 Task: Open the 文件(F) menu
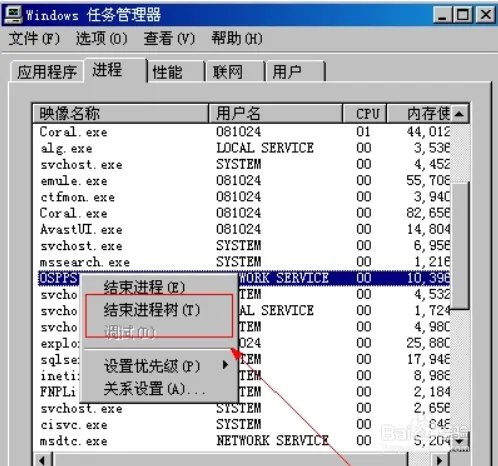pyautogui.click(x=34, y=38)
